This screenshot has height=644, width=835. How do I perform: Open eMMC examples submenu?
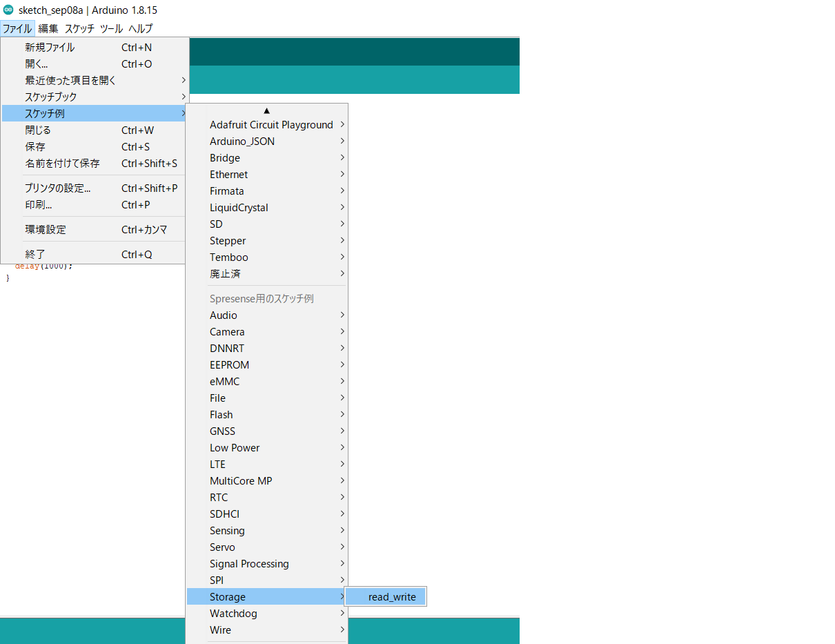[x=266, y=382]
